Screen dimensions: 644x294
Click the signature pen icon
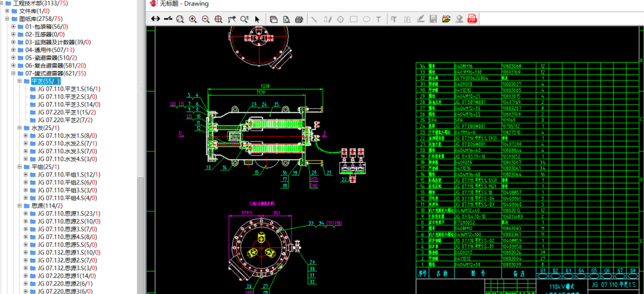pyautogui.click(x=420, y=19)
